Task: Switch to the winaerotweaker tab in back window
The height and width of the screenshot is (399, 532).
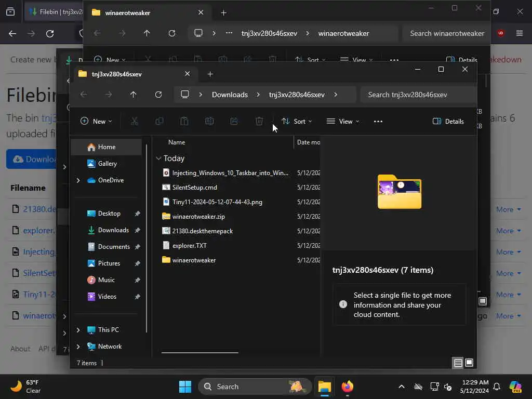Action: point(148,13)
